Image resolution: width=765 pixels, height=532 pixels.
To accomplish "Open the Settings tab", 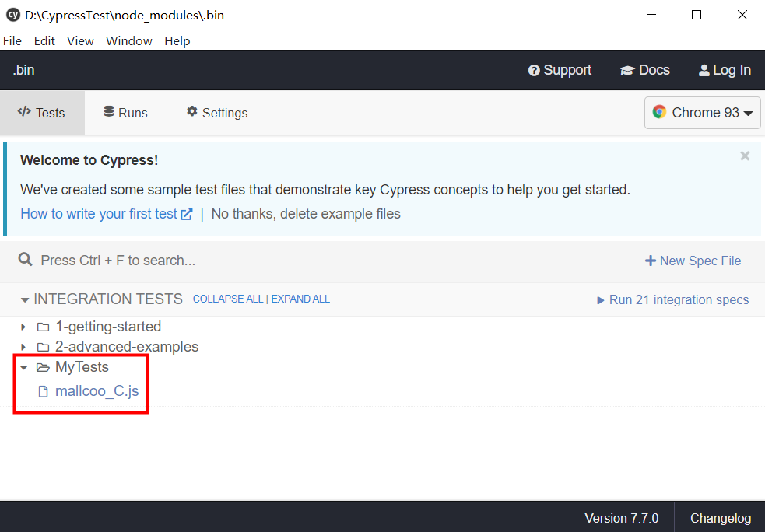I will [x=217, y=113].
